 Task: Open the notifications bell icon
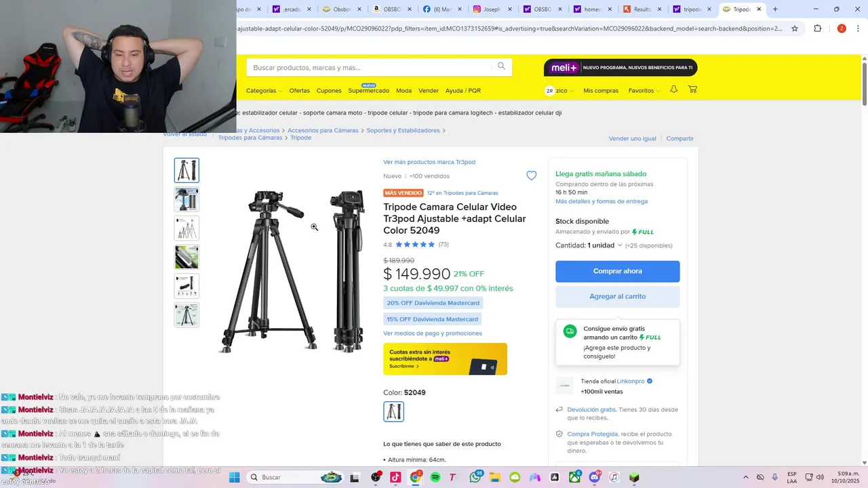(x=673, y=89)
